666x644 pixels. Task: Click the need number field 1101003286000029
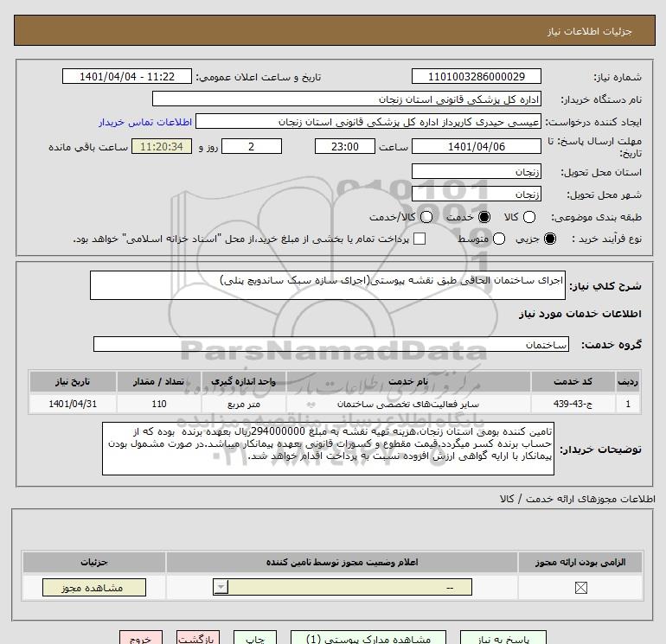(x=476, y=76)
